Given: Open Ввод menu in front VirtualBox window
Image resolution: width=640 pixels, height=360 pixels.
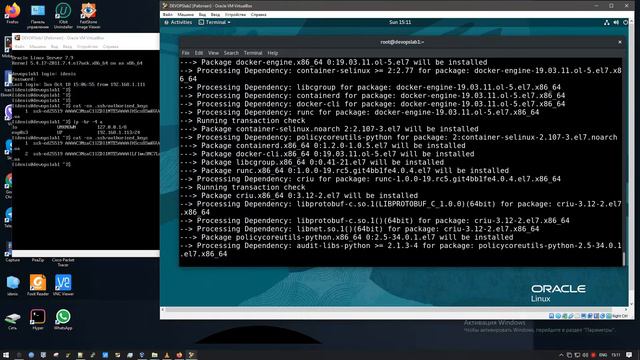Looking at the screenshot, I should point(215,14).
